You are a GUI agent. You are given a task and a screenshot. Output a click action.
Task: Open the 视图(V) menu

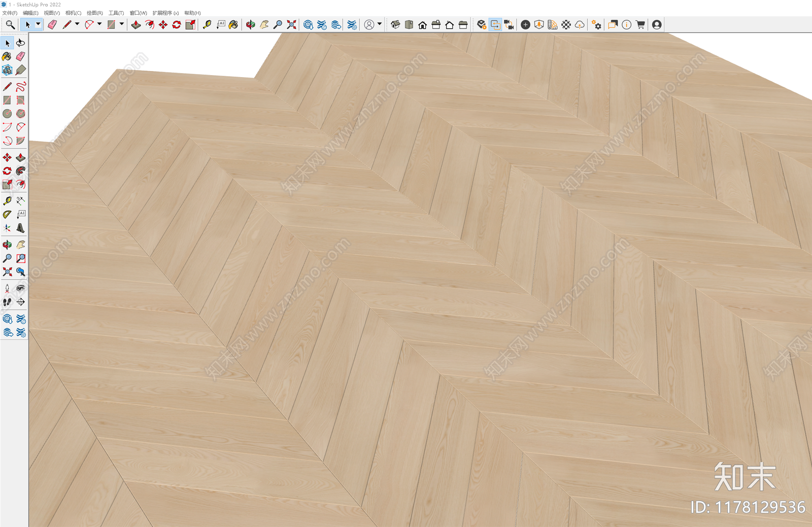tap(52, 13)
